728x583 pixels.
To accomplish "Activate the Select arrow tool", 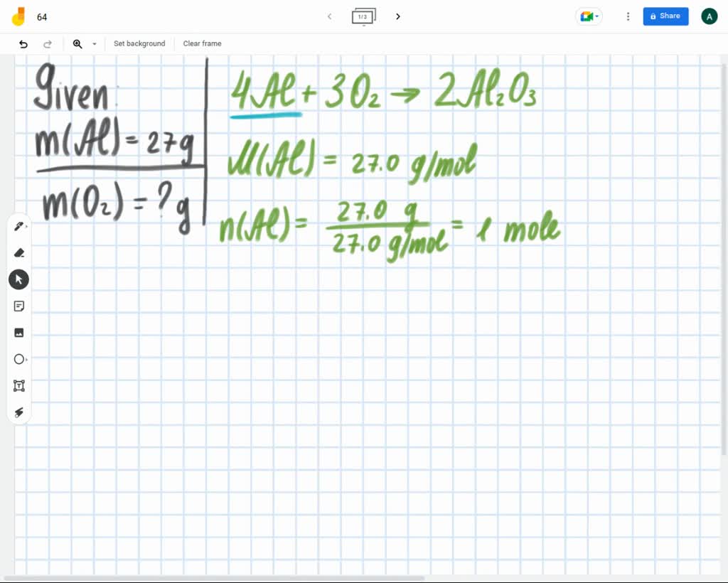I will 19,279.
